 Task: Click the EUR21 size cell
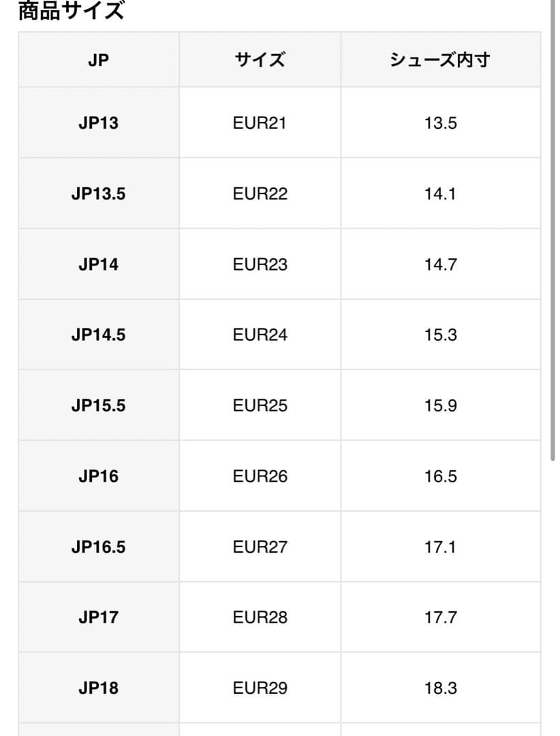pyautogui.click(x=260, y=123)
